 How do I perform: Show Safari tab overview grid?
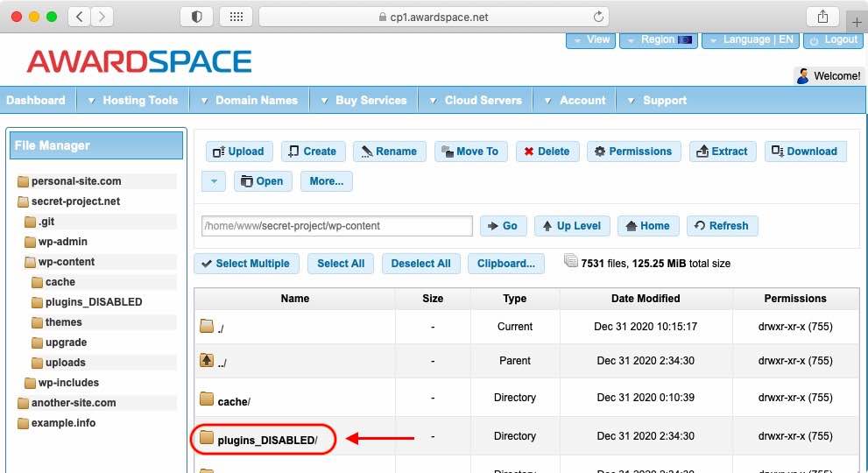[x=236, y=17]
